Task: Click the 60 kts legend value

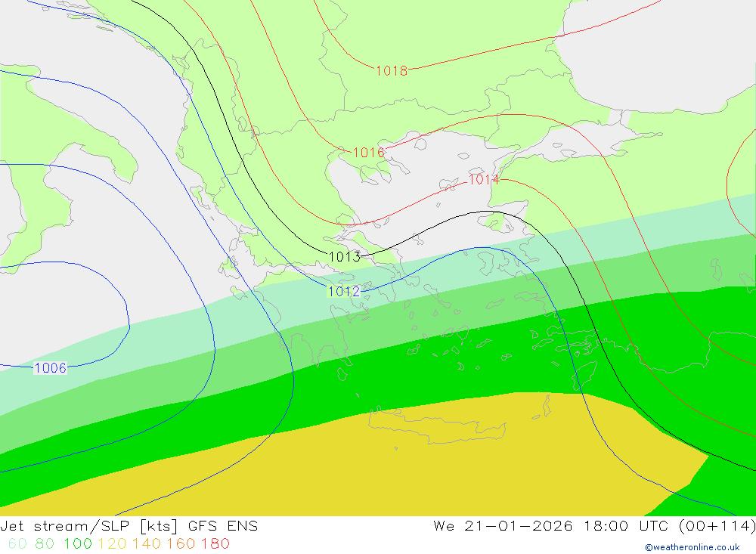Action: [x=18, y=543]
